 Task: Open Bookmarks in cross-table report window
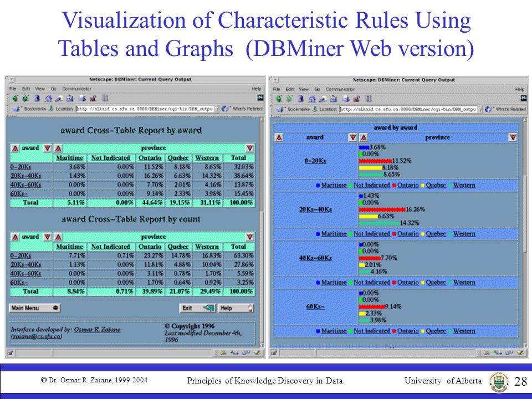[x=29, y=109]
